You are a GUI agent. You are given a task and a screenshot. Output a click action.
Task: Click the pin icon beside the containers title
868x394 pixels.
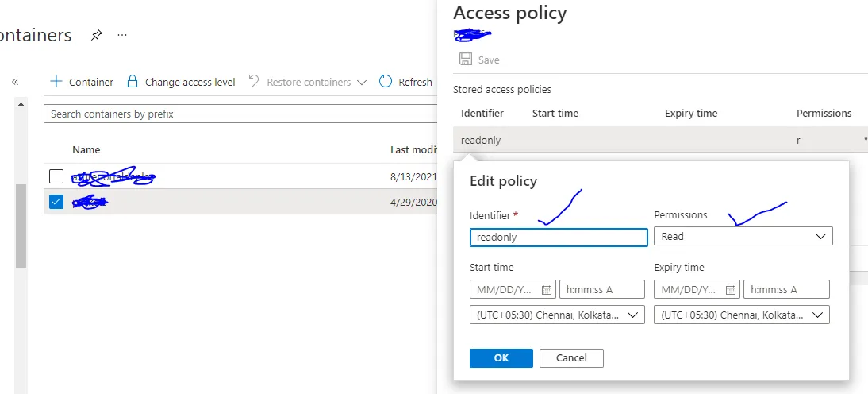pyautogui.click(x=97, y=35)
